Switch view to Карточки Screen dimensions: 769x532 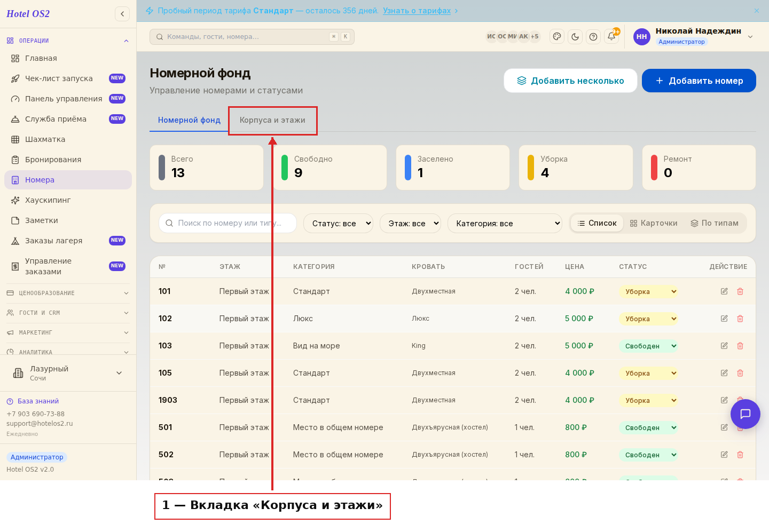coord(654,223)
